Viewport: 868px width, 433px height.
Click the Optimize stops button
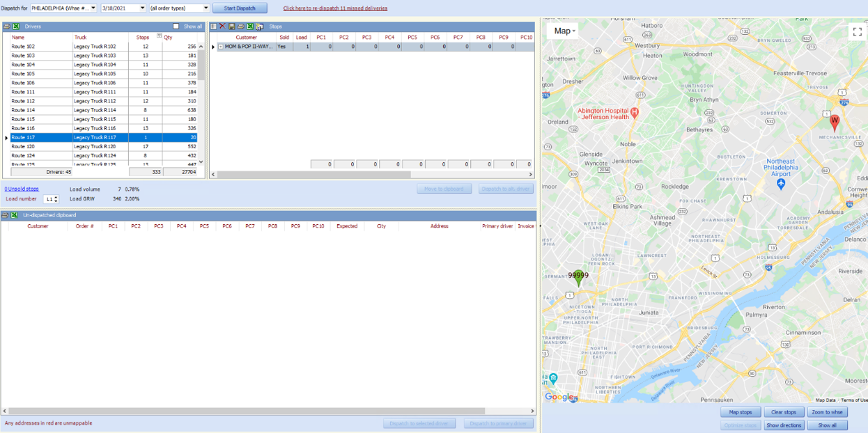tap(741, 425)
